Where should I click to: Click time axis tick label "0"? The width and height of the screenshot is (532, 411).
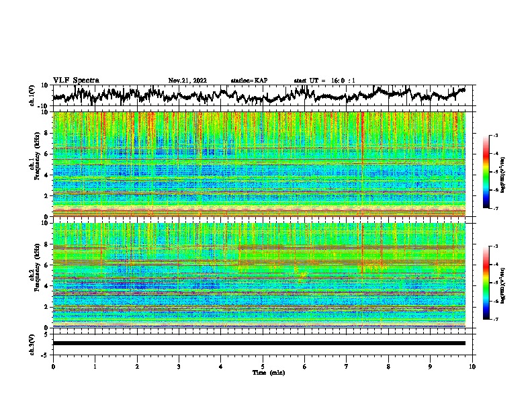53,367
